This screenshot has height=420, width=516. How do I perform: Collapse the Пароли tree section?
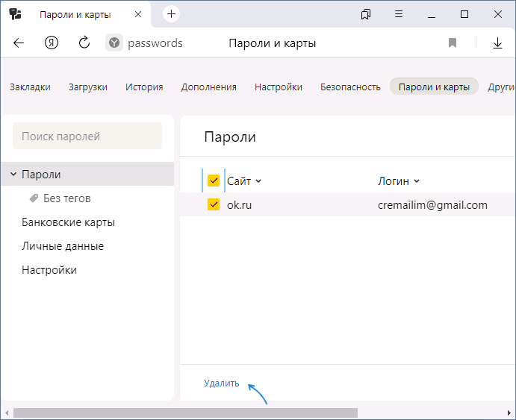13,174
